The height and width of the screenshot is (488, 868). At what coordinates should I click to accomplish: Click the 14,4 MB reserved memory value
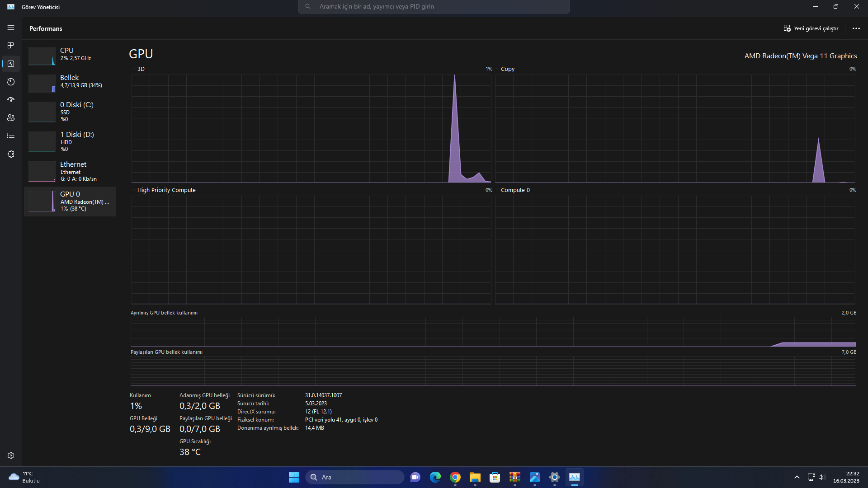[x=314, y=428]
